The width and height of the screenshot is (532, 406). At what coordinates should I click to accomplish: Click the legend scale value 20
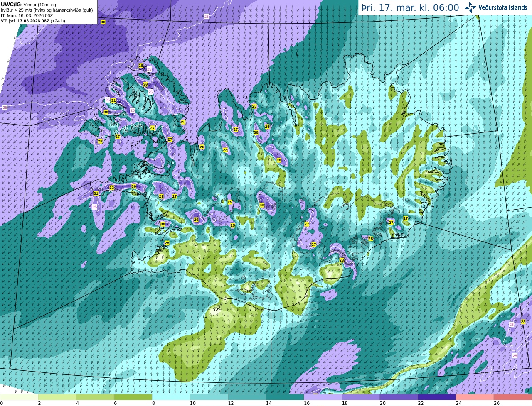point(382,403)
